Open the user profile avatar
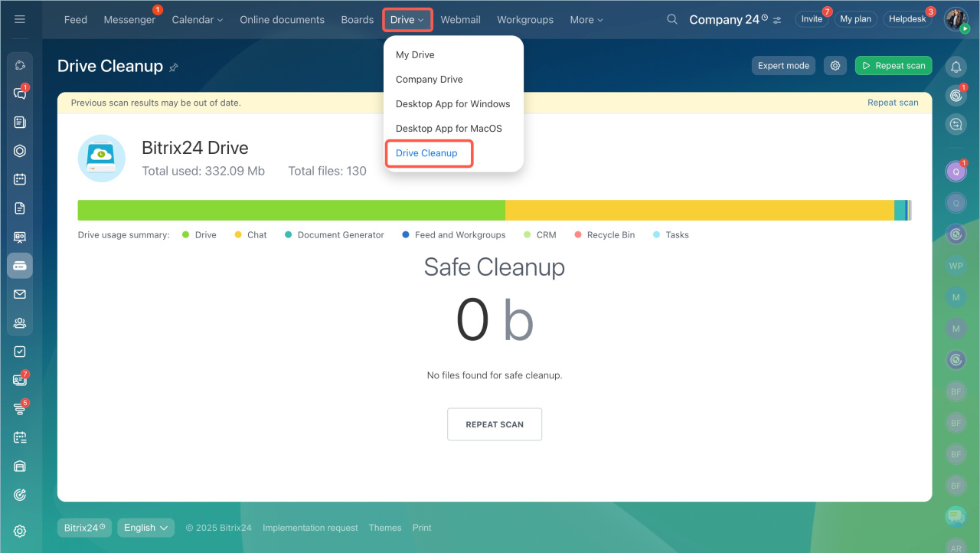The width and height of the screenshot is (980, 553). [x=955, y=19]
